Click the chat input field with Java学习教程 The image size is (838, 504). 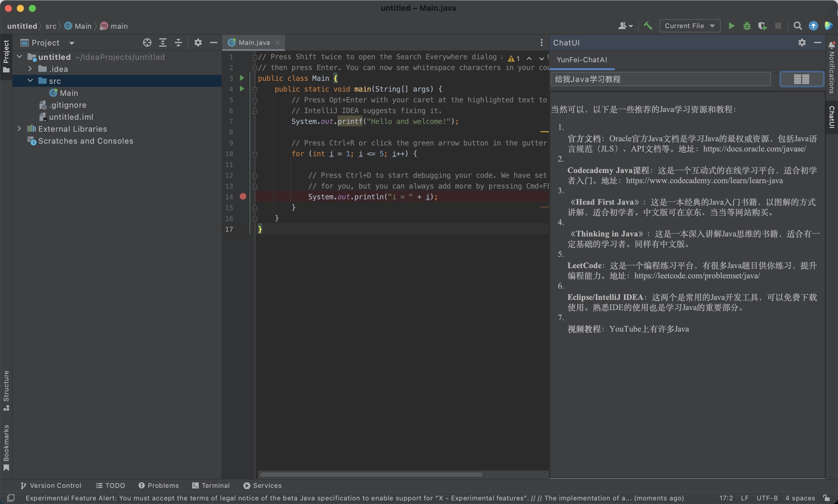(661, 79)
